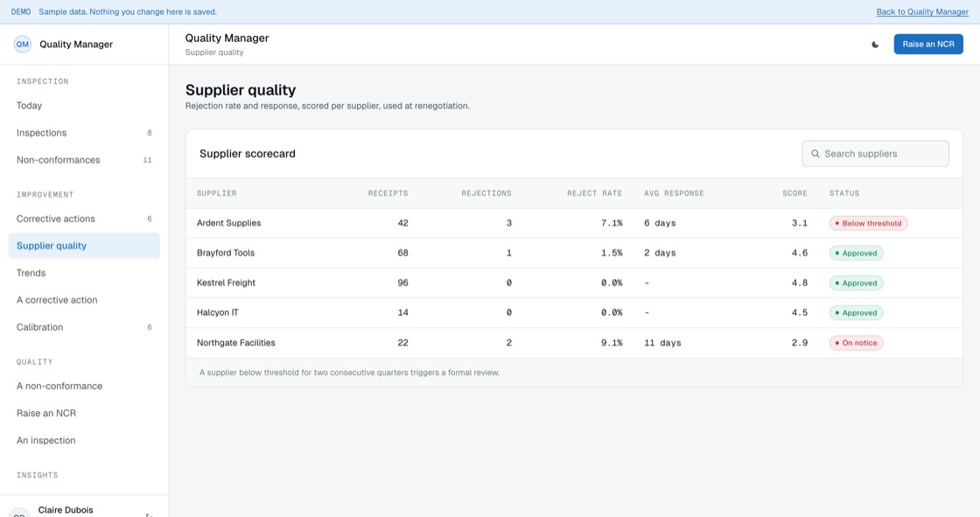Click the magnifier icon in the supplier search box
Screen dimensions: 980x517
tap(815, 154)
